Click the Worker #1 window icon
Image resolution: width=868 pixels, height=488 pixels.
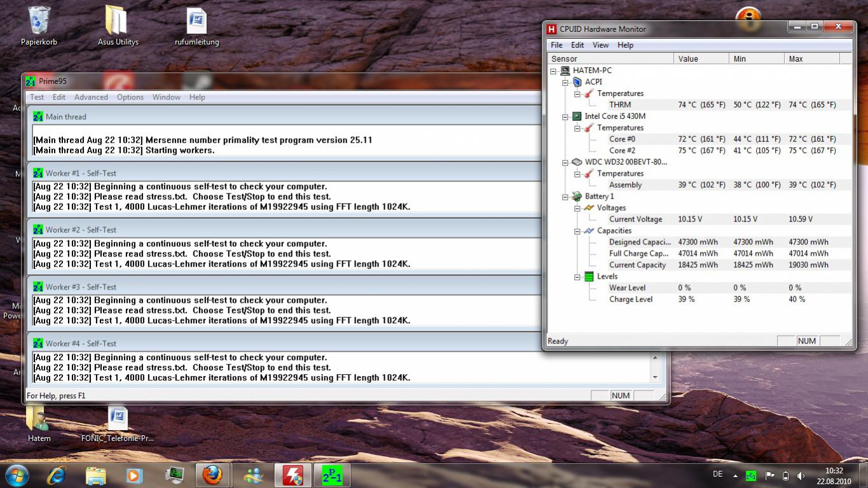click(38, 173)
